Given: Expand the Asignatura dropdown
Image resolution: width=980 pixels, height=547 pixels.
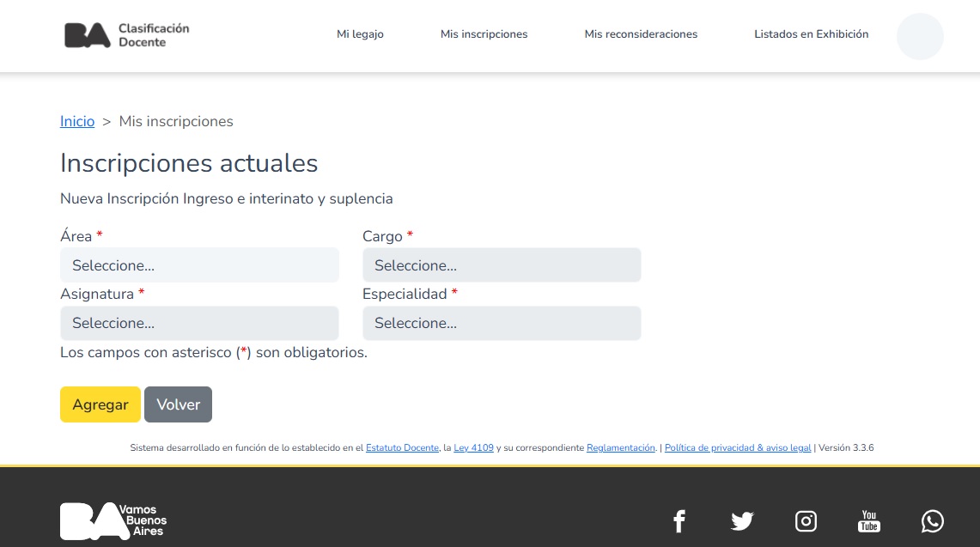Looking at the screenshot, I should 199,324.
